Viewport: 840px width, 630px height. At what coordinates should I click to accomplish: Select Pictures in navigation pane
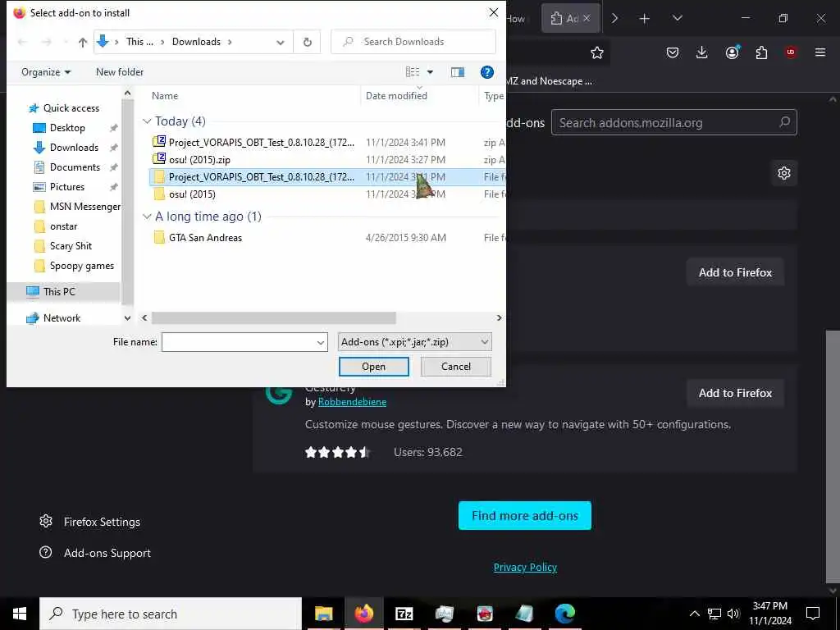67,187
